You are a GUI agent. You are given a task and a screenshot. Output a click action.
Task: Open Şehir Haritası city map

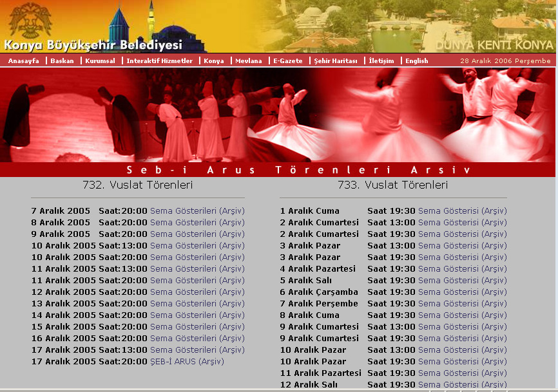click(336, 61)
